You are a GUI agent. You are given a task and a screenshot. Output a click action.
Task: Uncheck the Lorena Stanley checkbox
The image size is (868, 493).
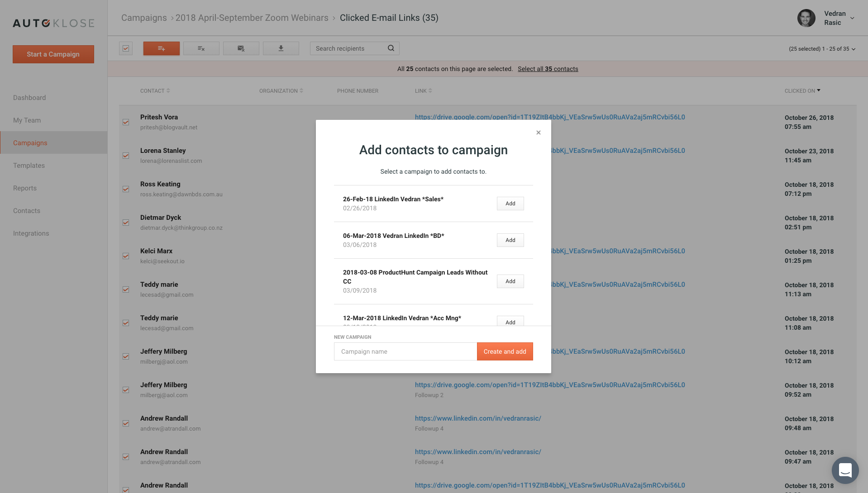coord(126,156)
